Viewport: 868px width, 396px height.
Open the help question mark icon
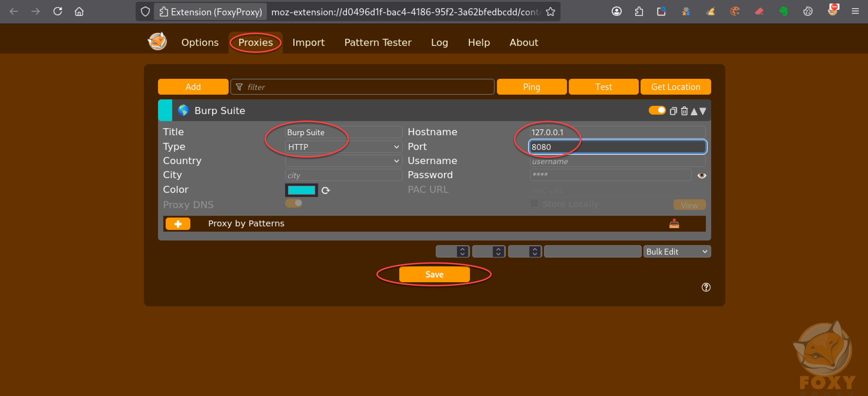(706, 287)
